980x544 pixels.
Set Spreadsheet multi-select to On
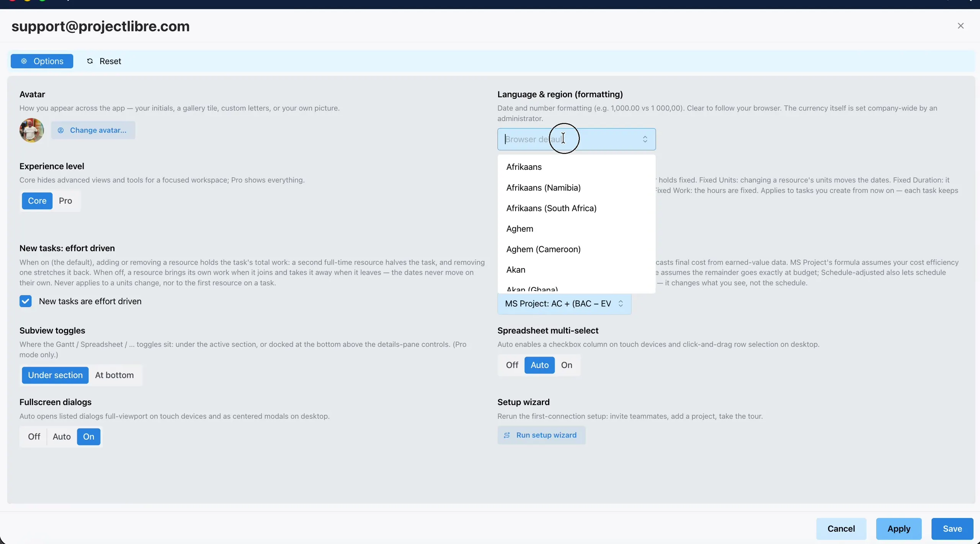click(567, 365)
